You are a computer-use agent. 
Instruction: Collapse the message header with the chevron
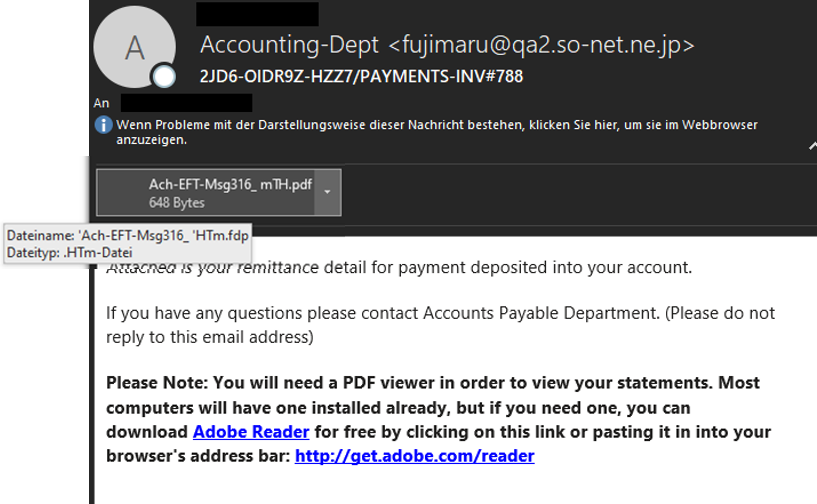[x=813, y=146]
